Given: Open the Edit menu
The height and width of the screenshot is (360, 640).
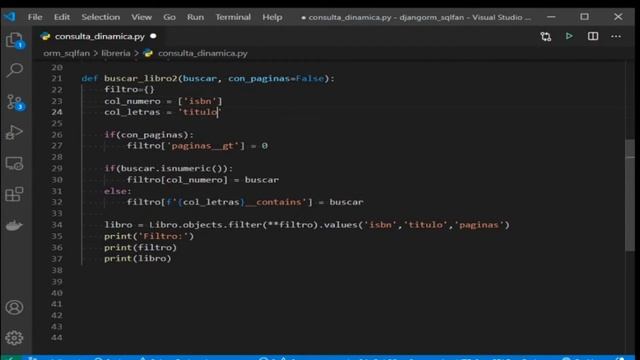Looking at the screenshot, I should (x=62, y=17).
